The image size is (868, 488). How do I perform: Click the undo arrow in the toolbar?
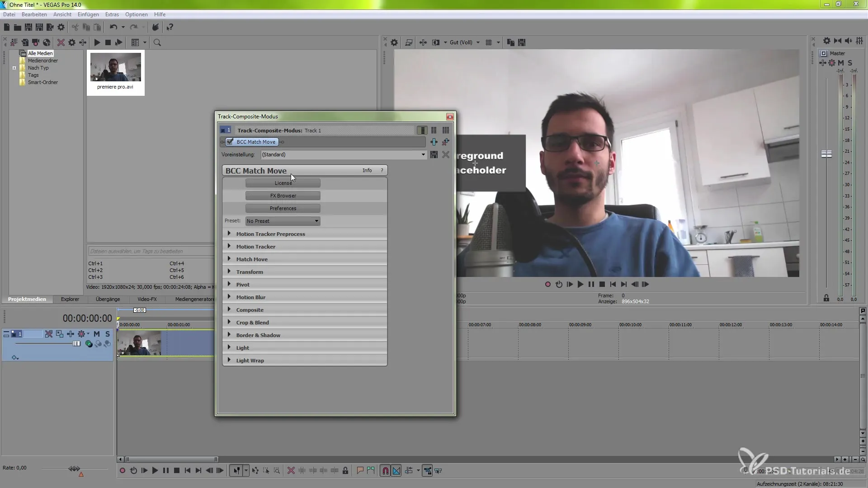(113, 28)
